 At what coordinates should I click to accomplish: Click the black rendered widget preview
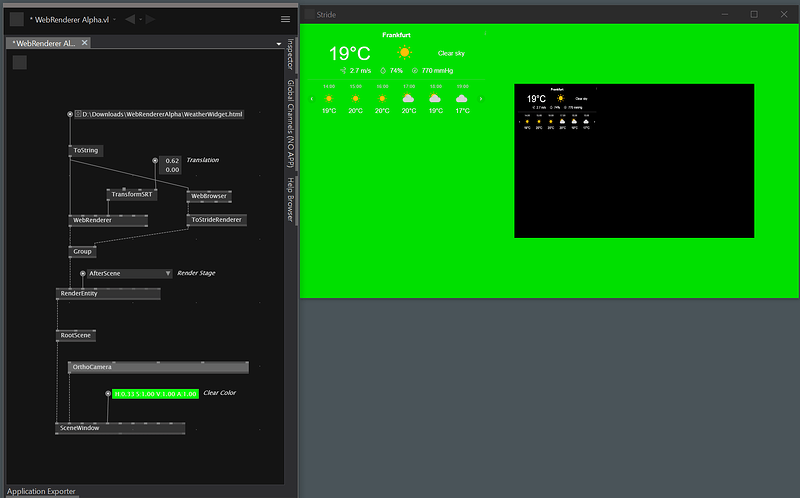(x=634, y=161)
